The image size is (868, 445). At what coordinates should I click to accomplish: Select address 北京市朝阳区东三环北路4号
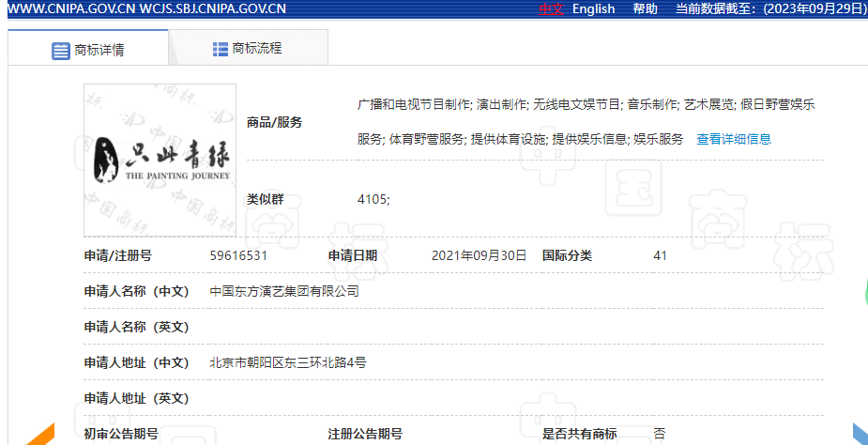tap(288, 363)
